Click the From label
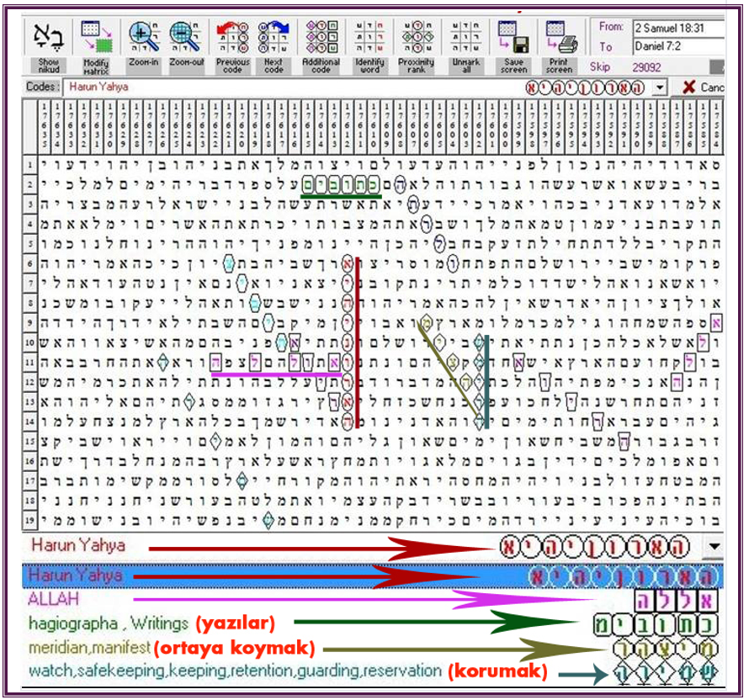The height and width of the screenshot is (700, 749). pos(611,27)
